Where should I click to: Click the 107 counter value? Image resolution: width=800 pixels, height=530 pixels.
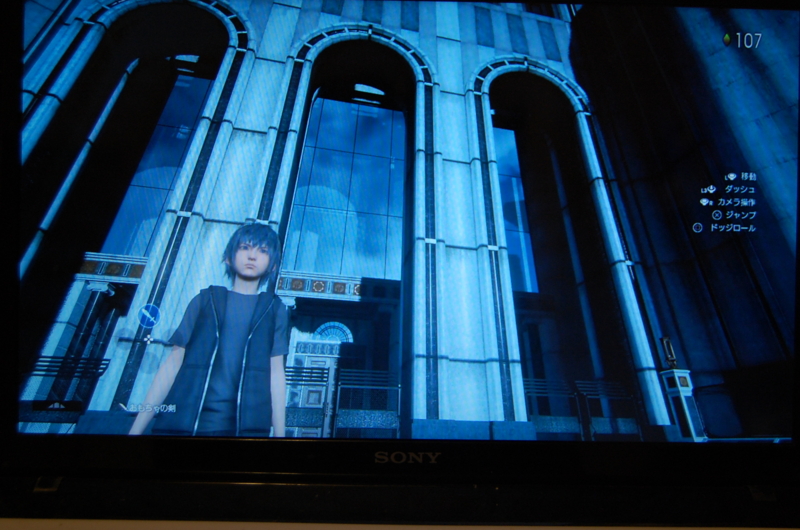click(748, 40)
